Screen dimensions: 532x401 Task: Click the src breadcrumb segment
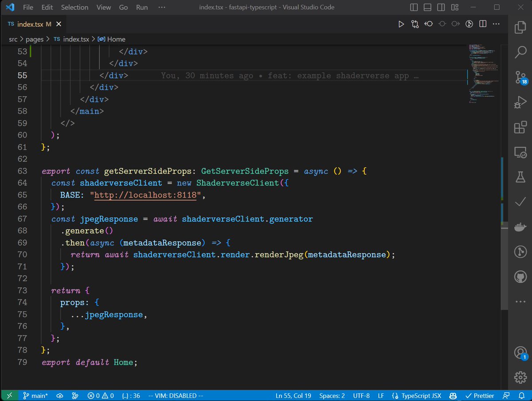13,39
